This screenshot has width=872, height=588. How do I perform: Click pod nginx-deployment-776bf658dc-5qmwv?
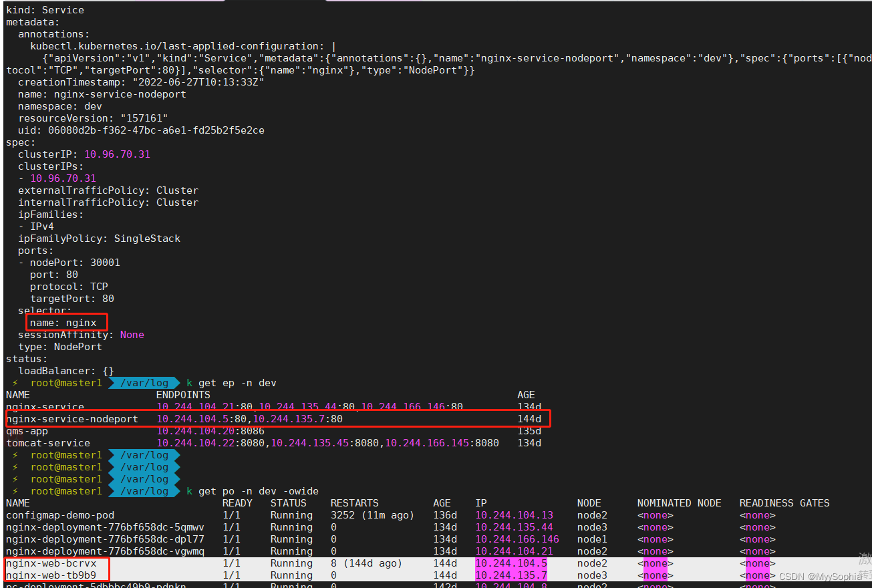[105, 527]
